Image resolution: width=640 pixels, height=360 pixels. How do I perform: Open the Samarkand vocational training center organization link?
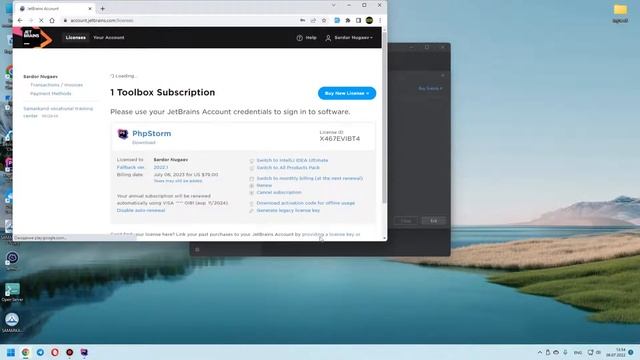(x=58, y=112)
